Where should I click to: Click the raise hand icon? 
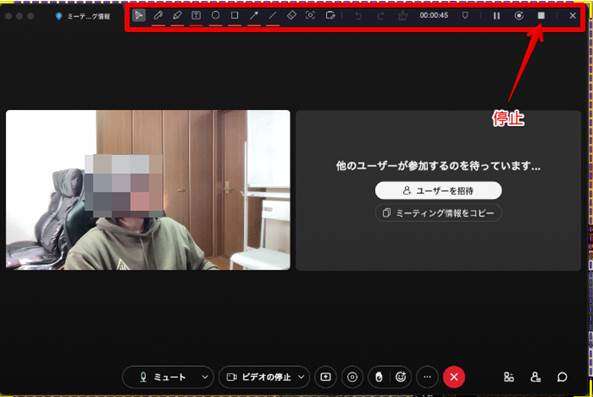tap(379, 377)
